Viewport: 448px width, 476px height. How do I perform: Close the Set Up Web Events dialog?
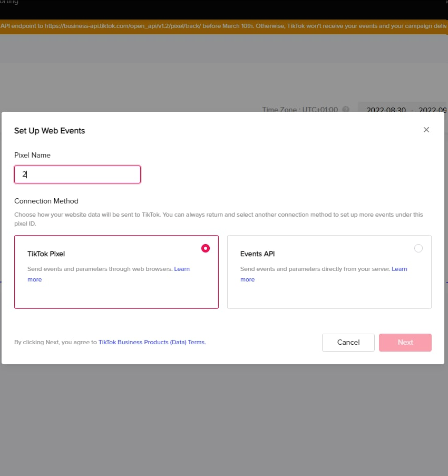point(426,130)
